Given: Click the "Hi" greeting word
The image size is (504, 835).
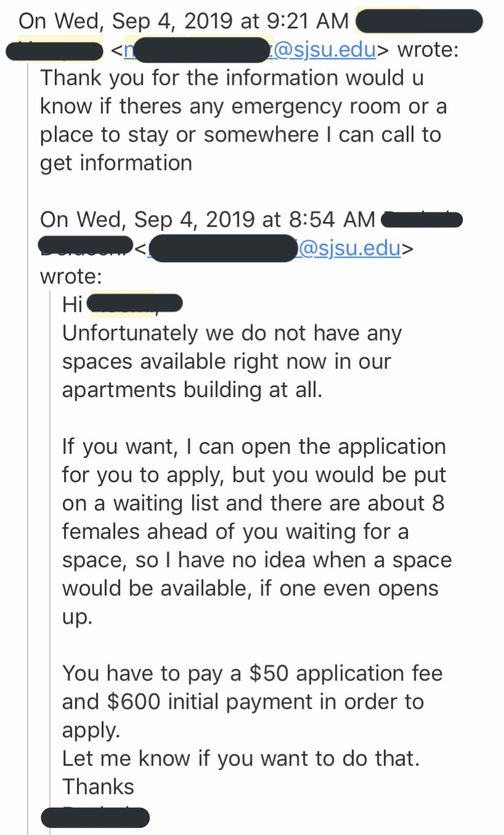Looking at the screenshot, I should point(73,304).
